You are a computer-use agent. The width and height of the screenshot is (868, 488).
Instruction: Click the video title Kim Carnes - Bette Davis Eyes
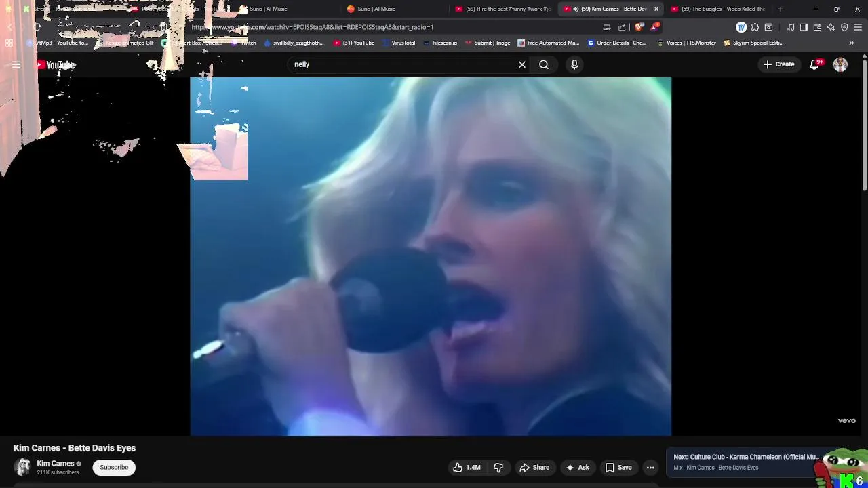click(x=75, y=448)
